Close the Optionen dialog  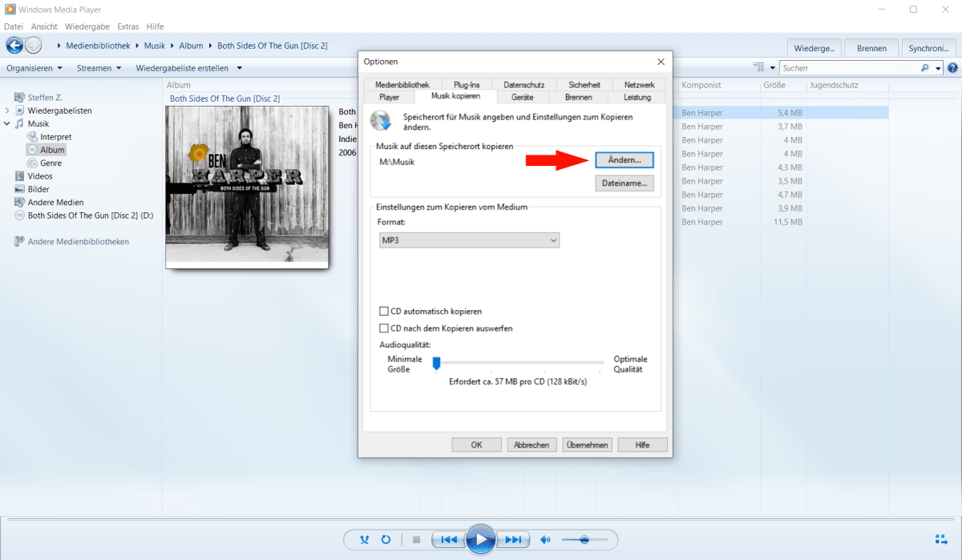(661, 62)
